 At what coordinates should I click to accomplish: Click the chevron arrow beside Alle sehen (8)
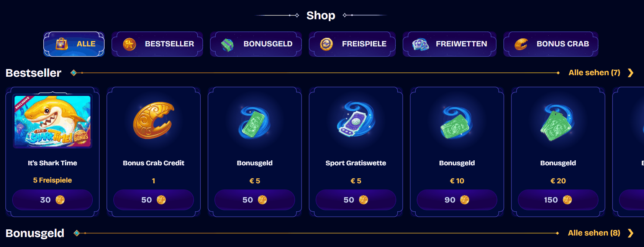630,232
